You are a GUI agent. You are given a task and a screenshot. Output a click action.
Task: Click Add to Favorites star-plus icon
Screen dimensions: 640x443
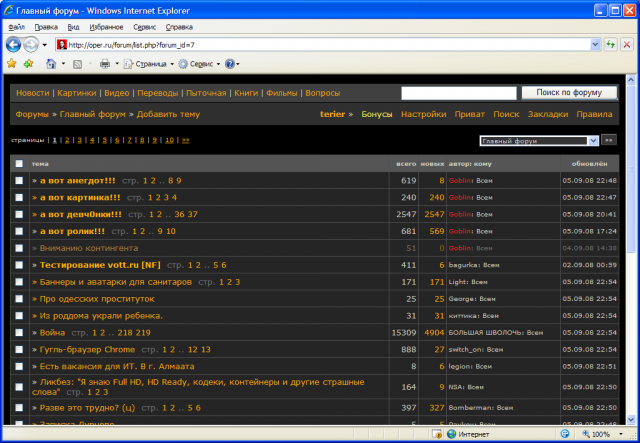point(28,64)
